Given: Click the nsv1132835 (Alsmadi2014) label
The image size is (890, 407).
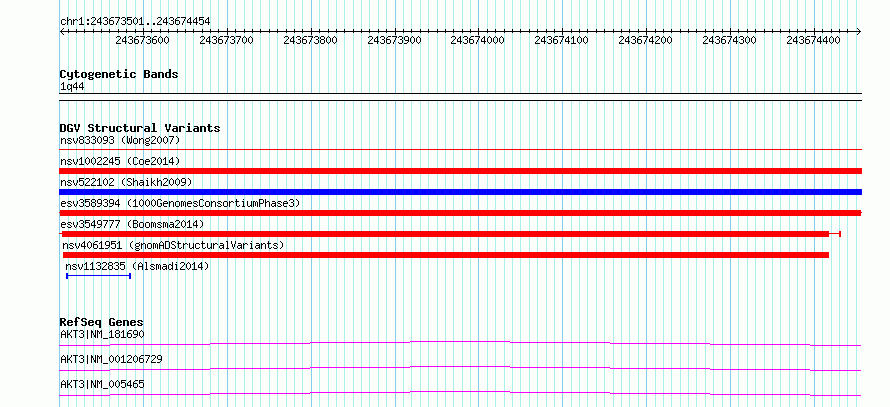Looking at the screenshot, I should (x=137, y=266).
